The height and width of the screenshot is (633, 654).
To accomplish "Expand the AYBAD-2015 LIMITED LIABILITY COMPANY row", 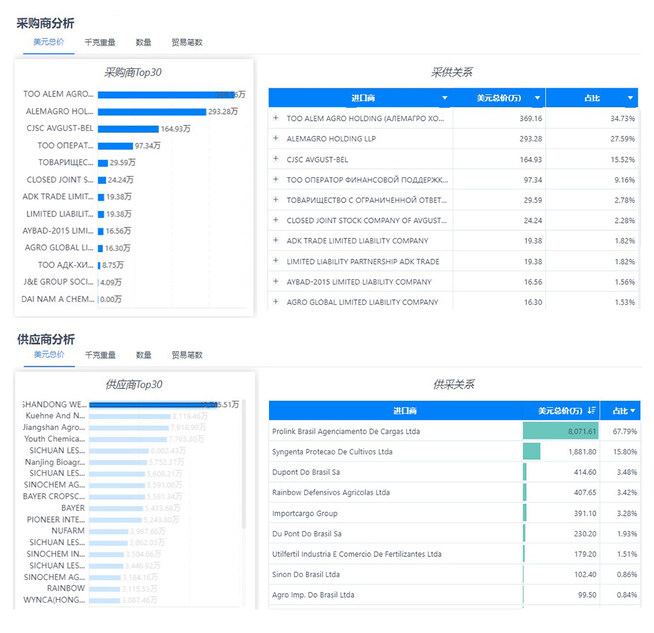I will point(275,281).
